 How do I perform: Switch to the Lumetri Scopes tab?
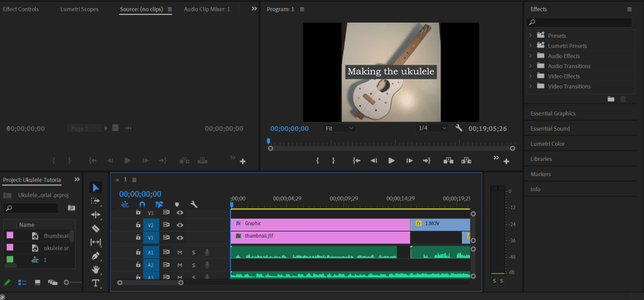[x=79, y=9]
